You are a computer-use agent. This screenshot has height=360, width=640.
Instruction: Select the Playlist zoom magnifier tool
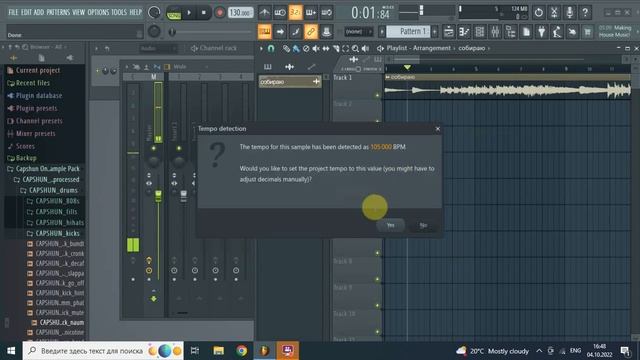pyautogui.click(x=356, y=49)
